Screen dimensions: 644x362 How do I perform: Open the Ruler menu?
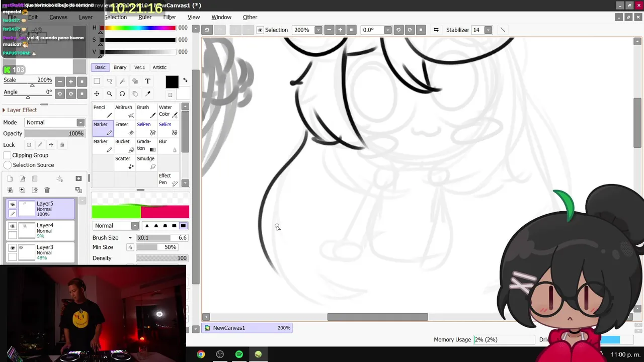pyautogui.click(x=145, y=17)
